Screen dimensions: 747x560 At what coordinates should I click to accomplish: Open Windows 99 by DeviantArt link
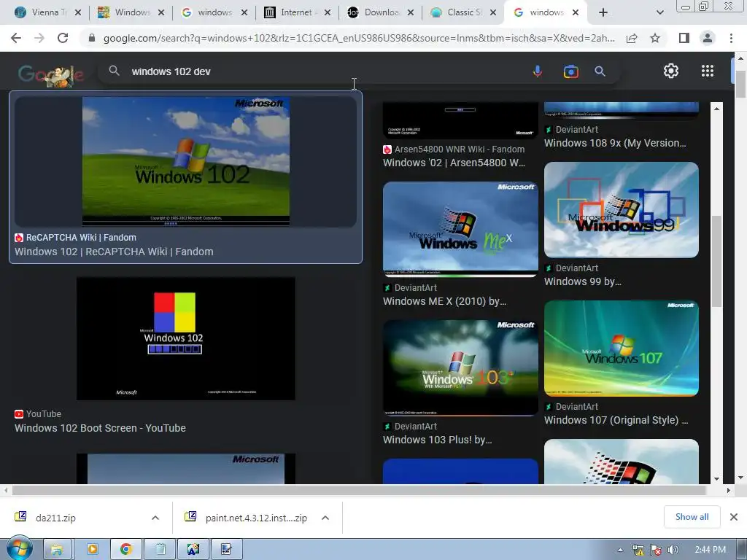pos(583,281)
